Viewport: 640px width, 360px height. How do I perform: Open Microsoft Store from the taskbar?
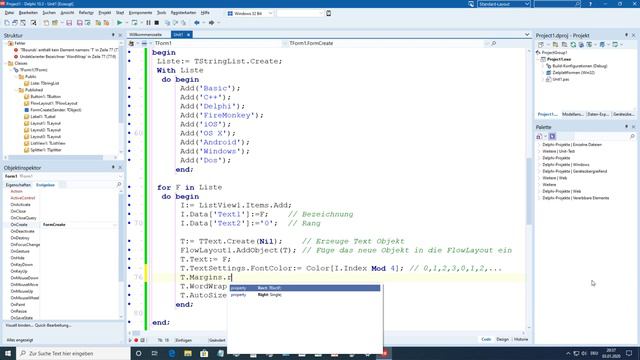coord(204,353)
